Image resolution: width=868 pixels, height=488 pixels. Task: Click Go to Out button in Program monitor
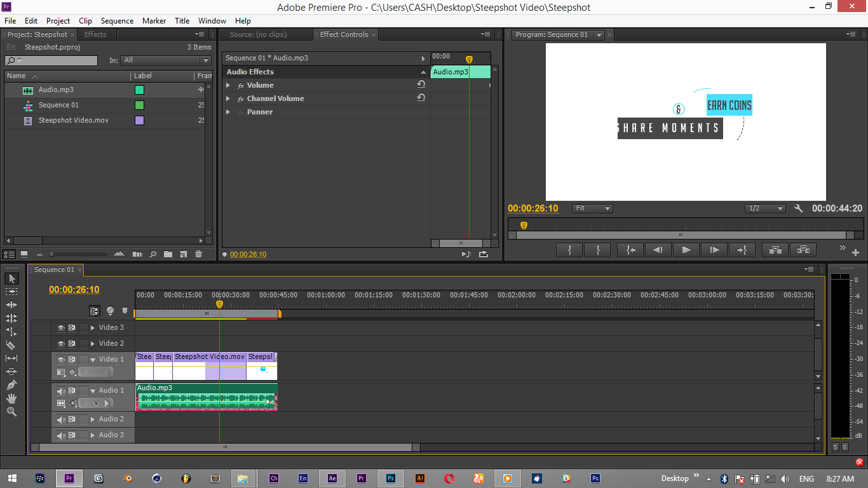click(742, 250)
